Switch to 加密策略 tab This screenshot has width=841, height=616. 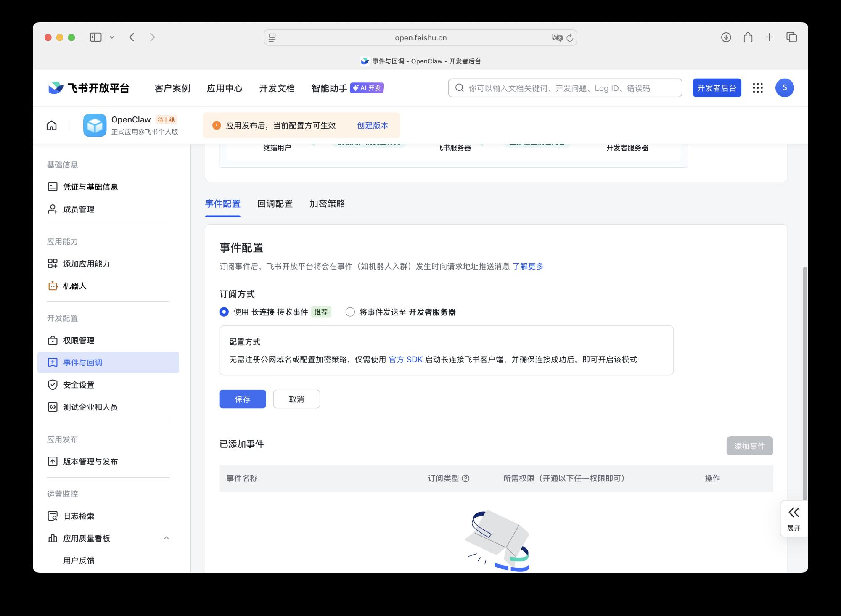click(327, 204)
